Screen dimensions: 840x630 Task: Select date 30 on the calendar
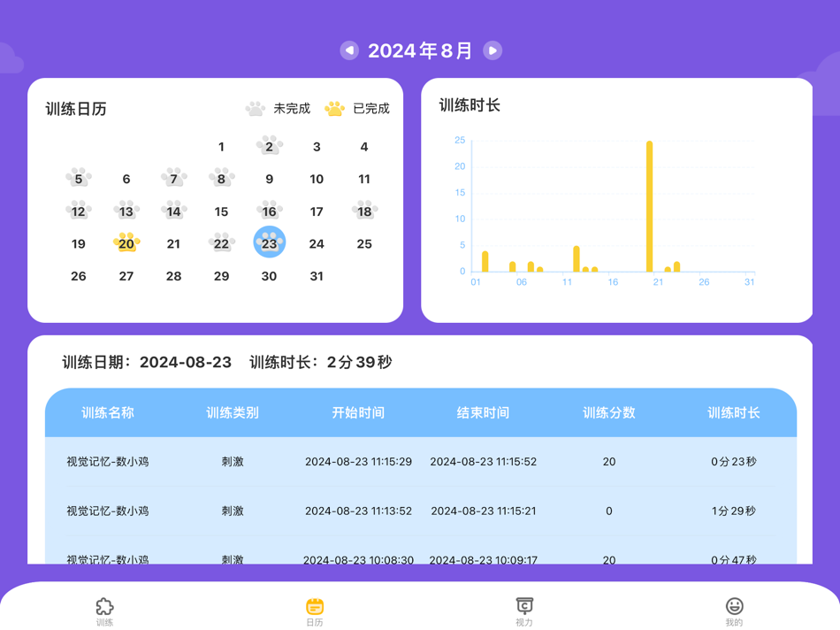pos(269,275)
